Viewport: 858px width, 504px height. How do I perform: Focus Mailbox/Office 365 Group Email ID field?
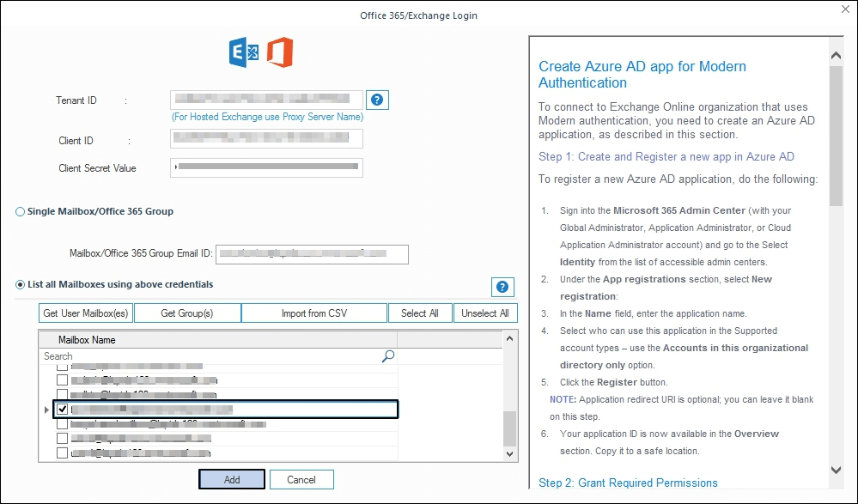(x=312, y=254)
